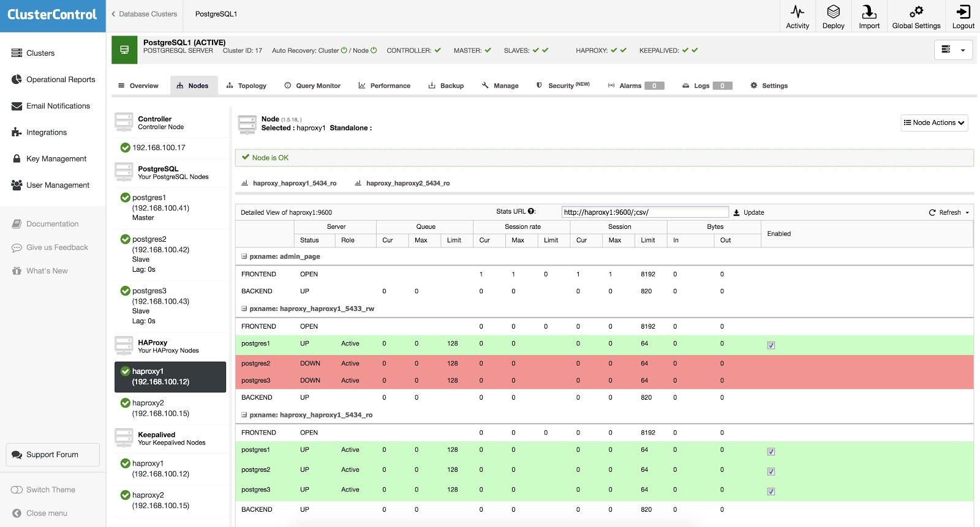Viewport: 980px width, 527px height.
Task: Select postgres2 node 192.168.100.42
Action: tap(170, 254)
